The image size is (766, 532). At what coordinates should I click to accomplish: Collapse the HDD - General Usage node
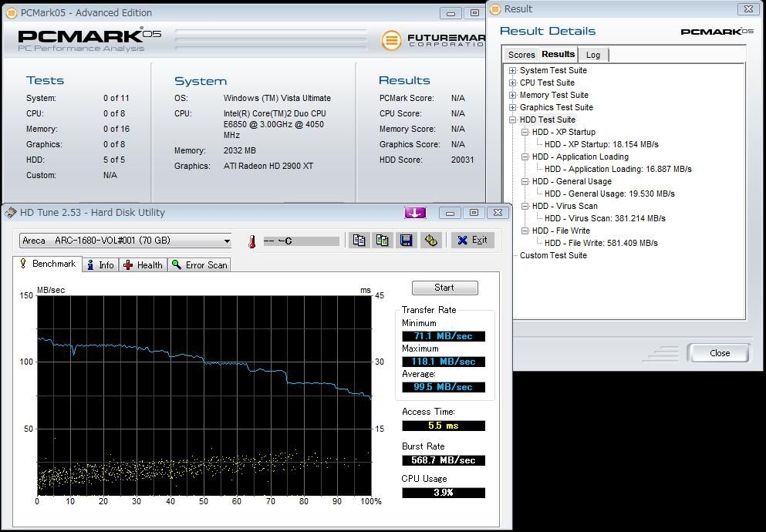tap(525, 181)
